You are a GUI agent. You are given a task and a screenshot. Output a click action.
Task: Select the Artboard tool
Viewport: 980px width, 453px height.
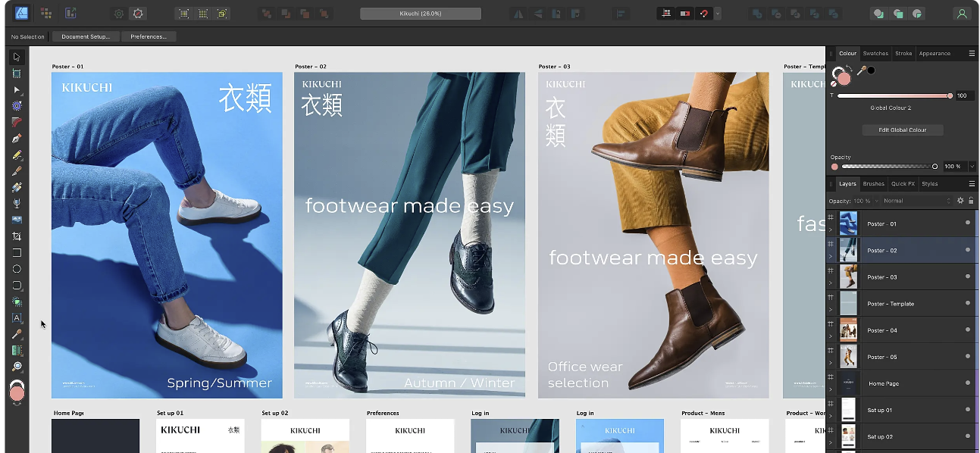17,73
